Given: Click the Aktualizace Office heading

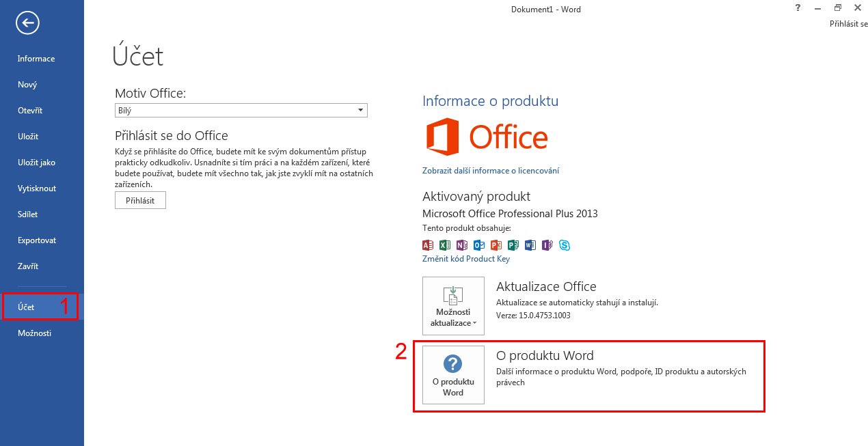Looking at the screenshot, I should (546, 287).
